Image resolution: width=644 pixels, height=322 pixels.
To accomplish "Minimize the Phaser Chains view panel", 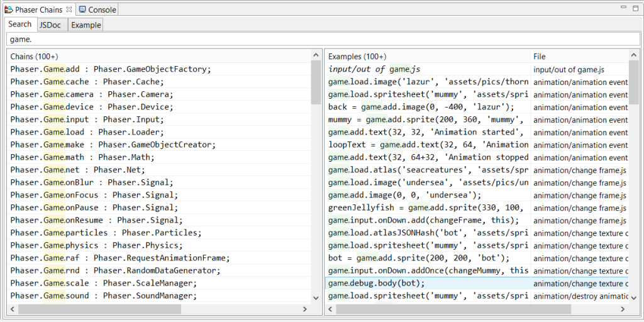I will 625,8.
